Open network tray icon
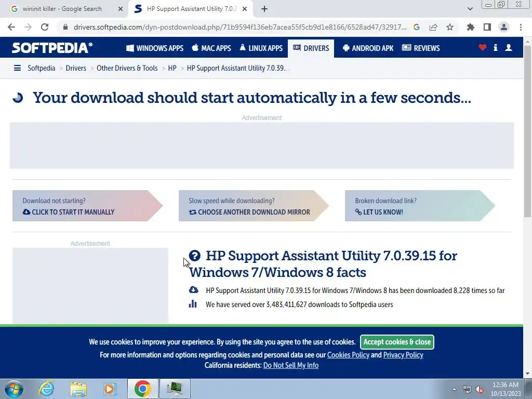Screen dimensions: 532x399 pos(467,390)
